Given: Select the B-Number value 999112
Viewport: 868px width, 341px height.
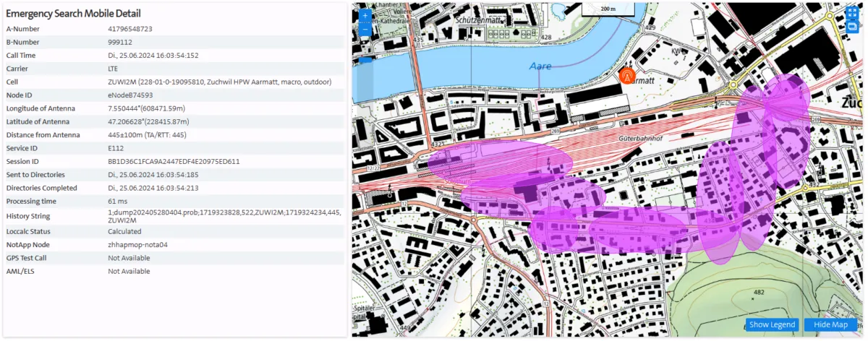Looking at the screenshot, I should 120,42.
